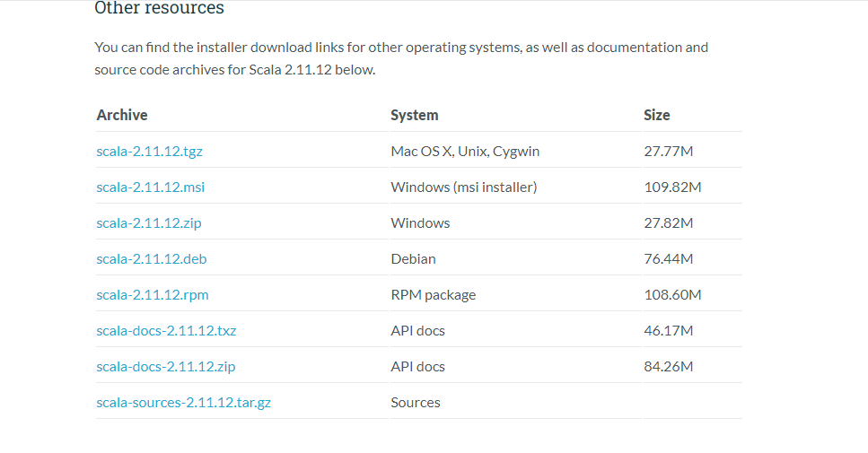
Task: Download the scala-2.11.12.rpm package
Action: click(153, 295)
